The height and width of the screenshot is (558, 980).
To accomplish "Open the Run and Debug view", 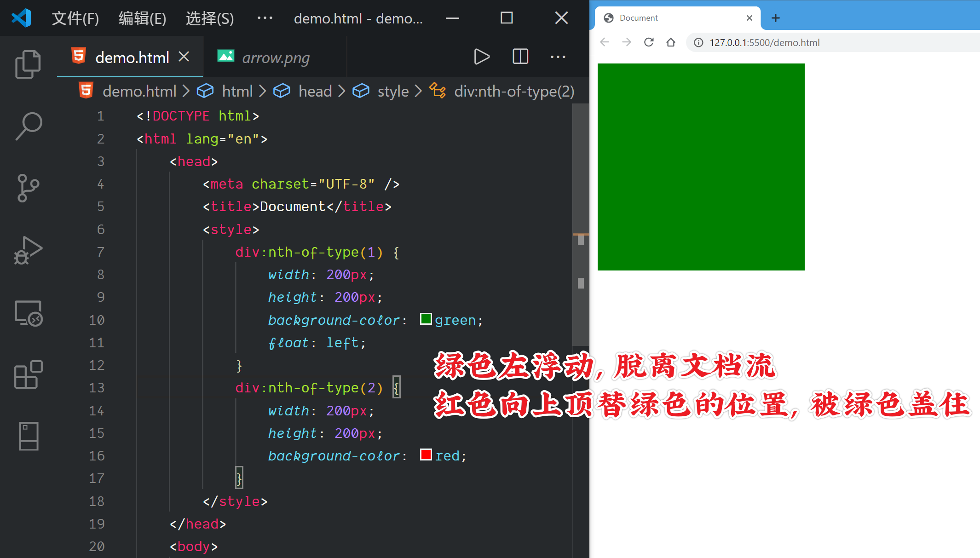I will [x=28, y=250].
